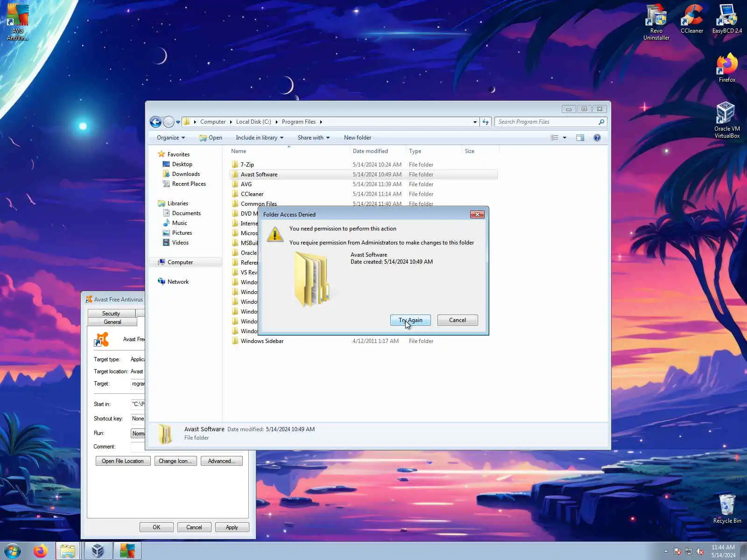Expand the arrow between Computer and Local Disk

pos(231,122)
